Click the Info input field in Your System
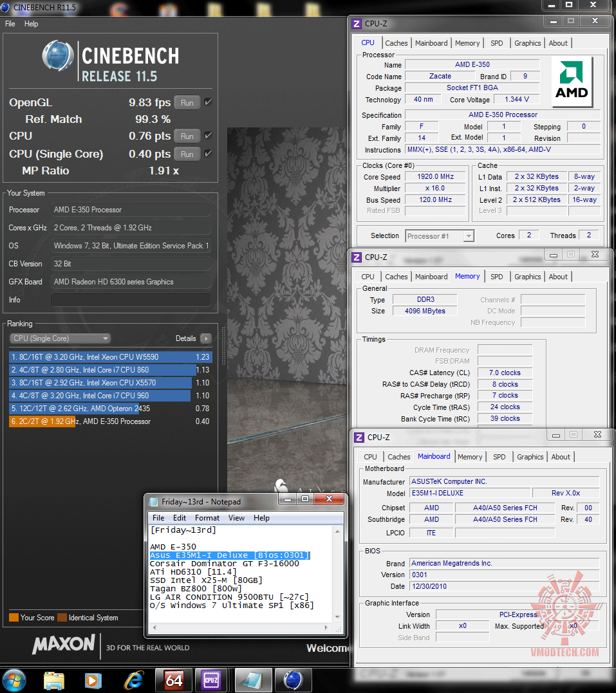 (x=131, y=300)
